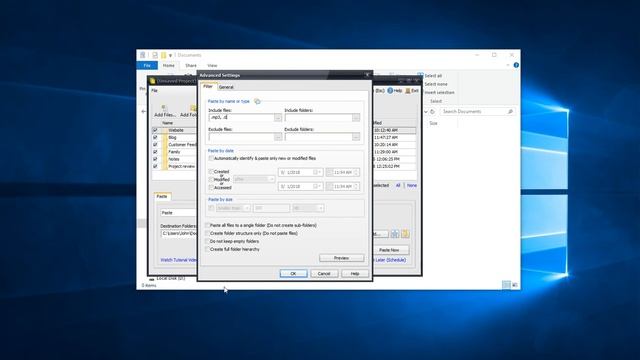This screenshot has width=640, height=360.
Task: Open browse button next to Exclude files field
Action: (278, 137)
